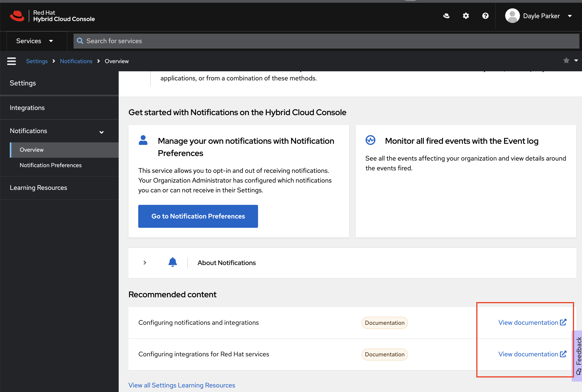Screen dimensions: 582x392
Task: Click the bell icon beside About Notifications
Action: coord(172,262)
